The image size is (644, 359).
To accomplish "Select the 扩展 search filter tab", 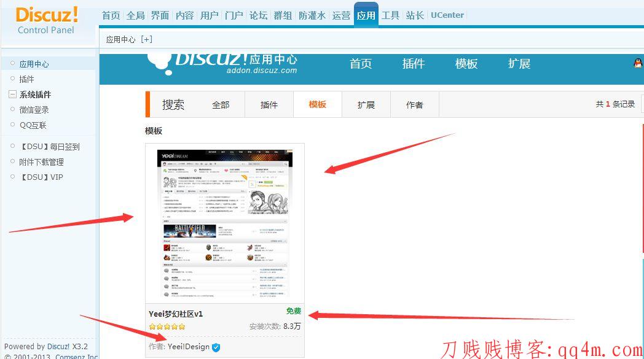I will point(366,105).
